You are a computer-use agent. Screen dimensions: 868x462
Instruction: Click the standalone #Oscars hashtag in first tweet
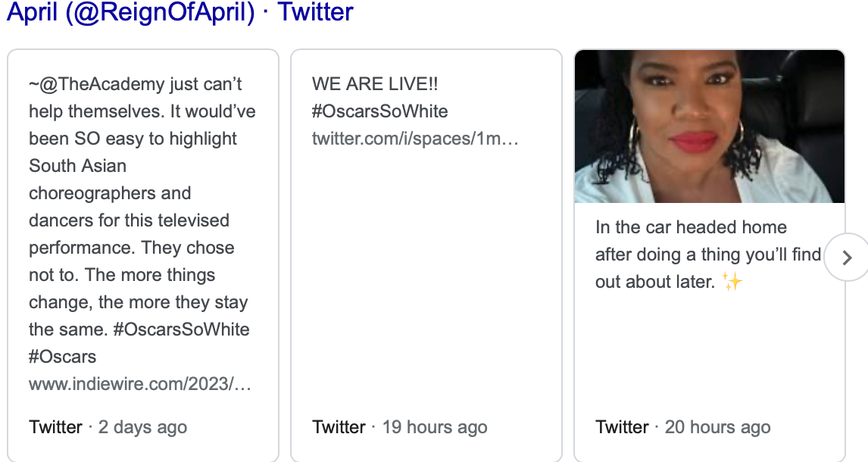coord(63,357)
